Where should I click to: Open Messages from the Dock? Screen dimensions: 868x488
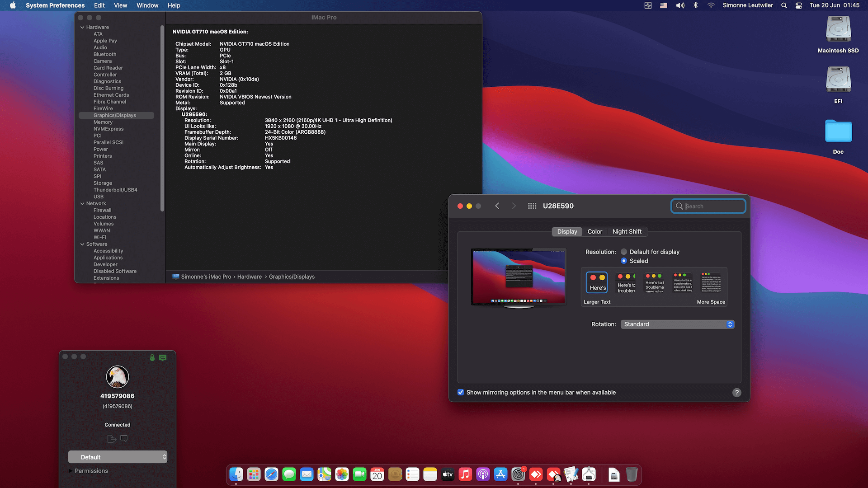(x=289, y=474)
